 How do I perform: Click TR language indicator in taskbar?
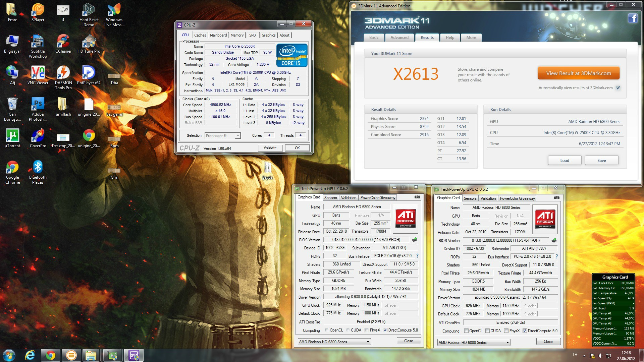pyautogui.click(x=575, y=355)
